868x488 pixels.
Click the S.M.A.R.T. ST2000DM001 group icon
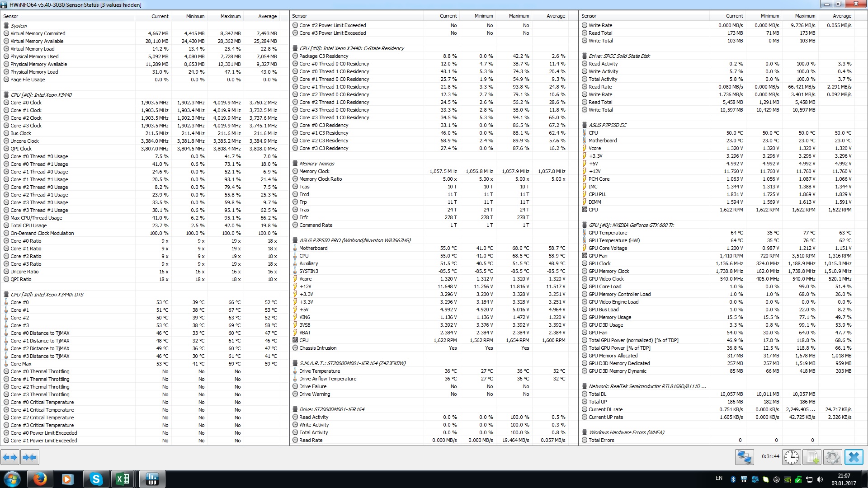coord(295,363)
